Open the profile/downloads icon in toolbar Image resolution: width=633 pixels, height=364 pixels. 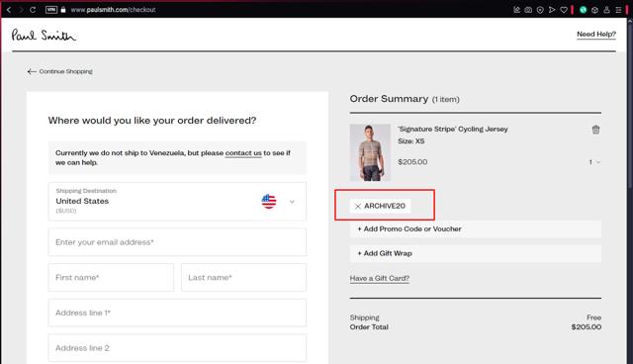tap(606, 10)
